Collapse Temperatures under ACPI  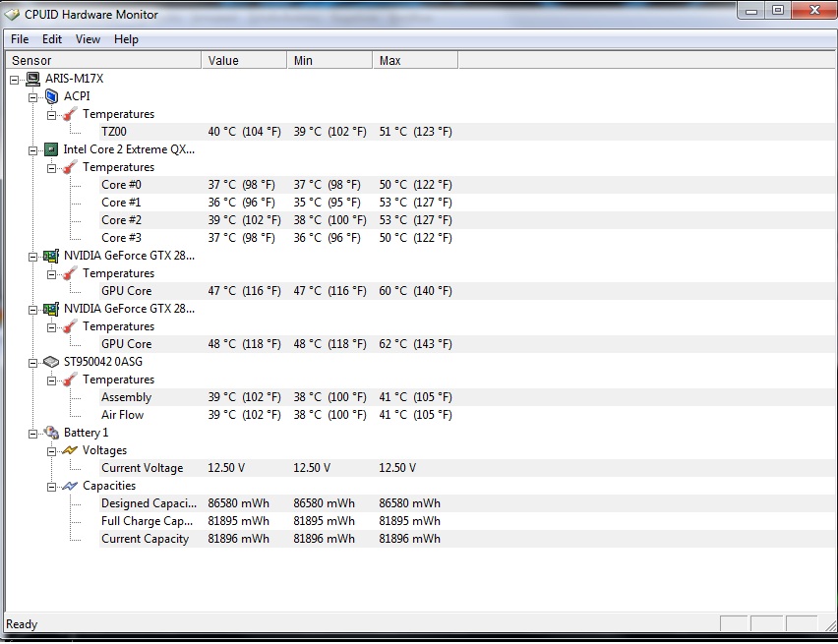[x=52, y=115]
